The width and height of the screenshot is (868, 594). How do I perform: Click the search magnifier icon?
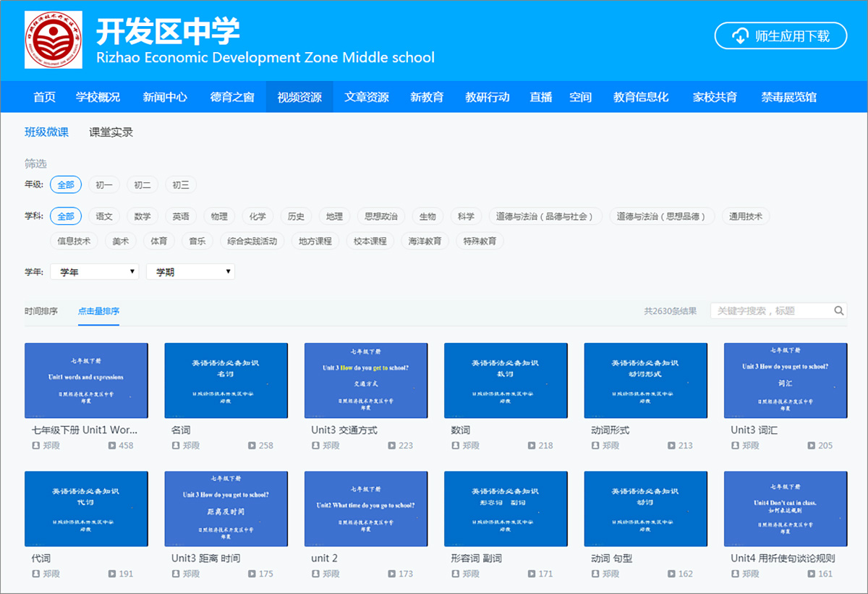[839, 311]
